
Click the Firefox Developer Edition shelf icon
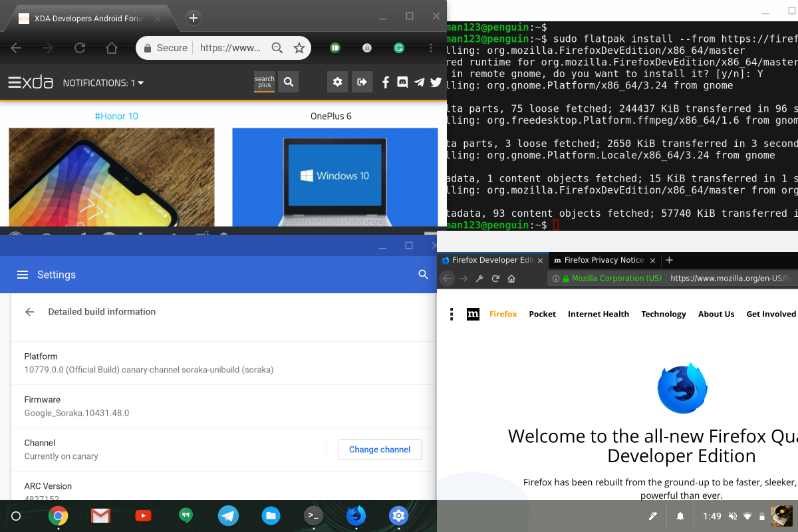(x=356, y=515)
